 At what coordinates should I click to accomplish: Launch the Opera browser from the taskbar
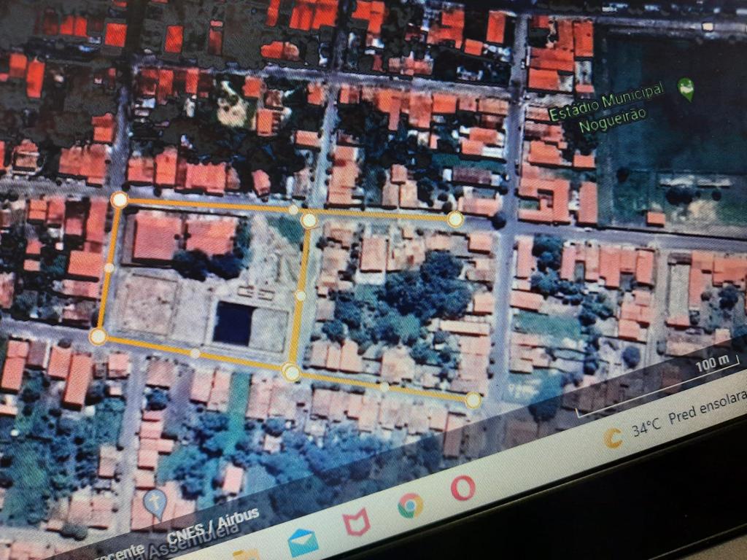pos(462,489)
